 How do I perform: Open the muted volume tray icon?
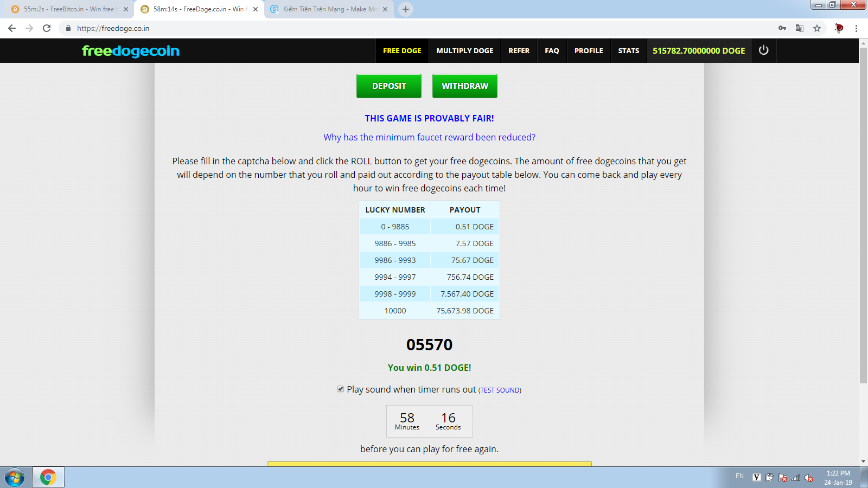pyautogui.click(x=809, y=478)
